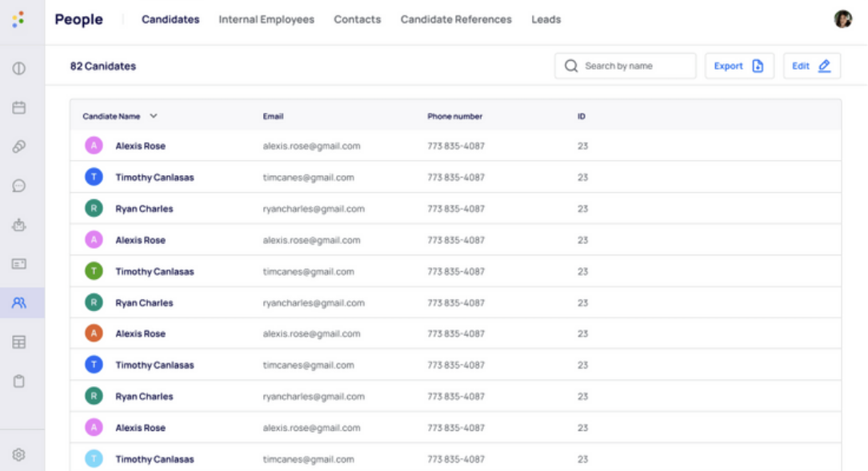868x471 pixels.
Task: Open the Contacts tab
Action: pos(357,19)
